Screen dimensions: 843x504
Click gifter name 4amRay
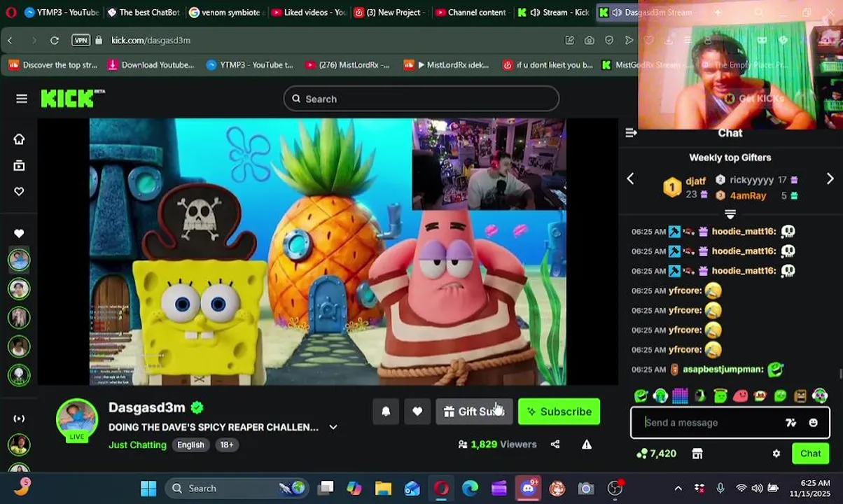point(748,195)
